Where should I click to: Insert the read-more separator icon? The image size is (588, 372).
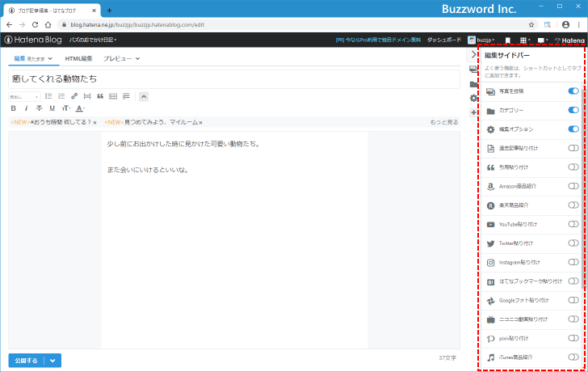87,96
